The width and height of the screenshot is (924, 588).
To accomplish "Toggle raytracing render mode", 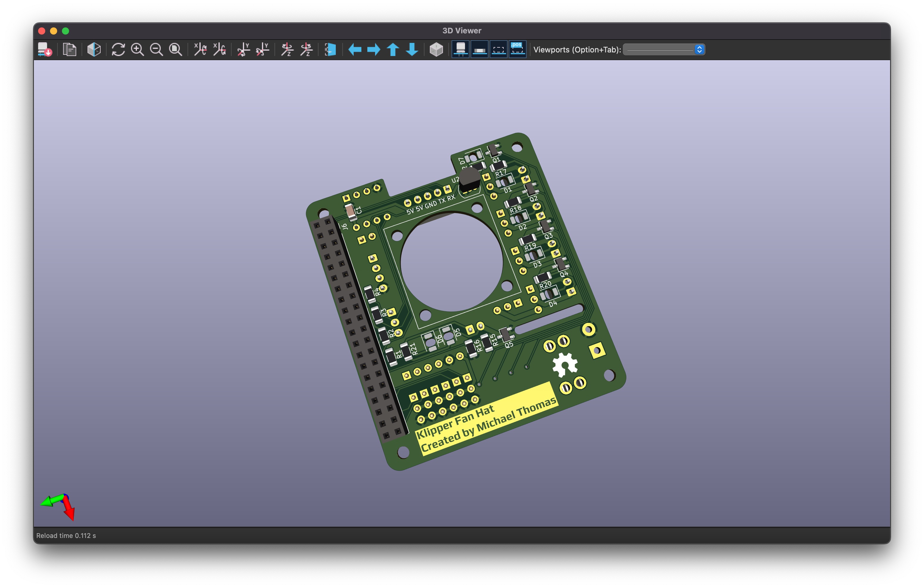I will point(94,49).
